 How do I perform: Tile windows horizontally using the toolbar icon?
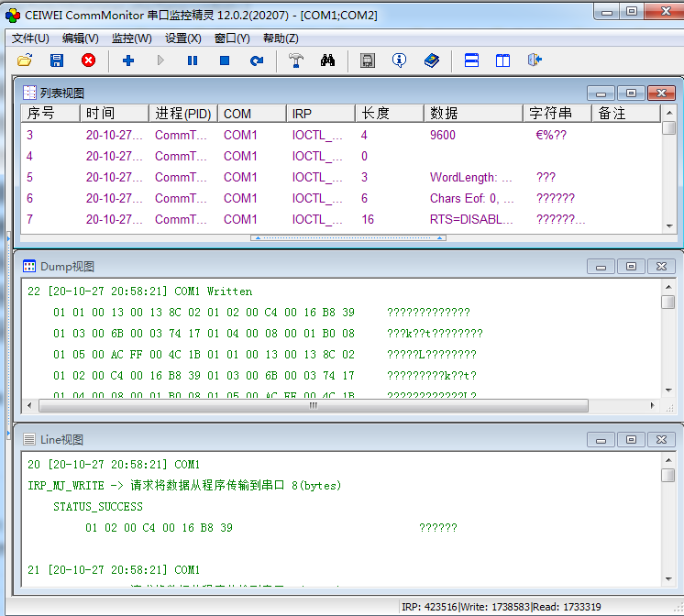(x=471, y=60)
